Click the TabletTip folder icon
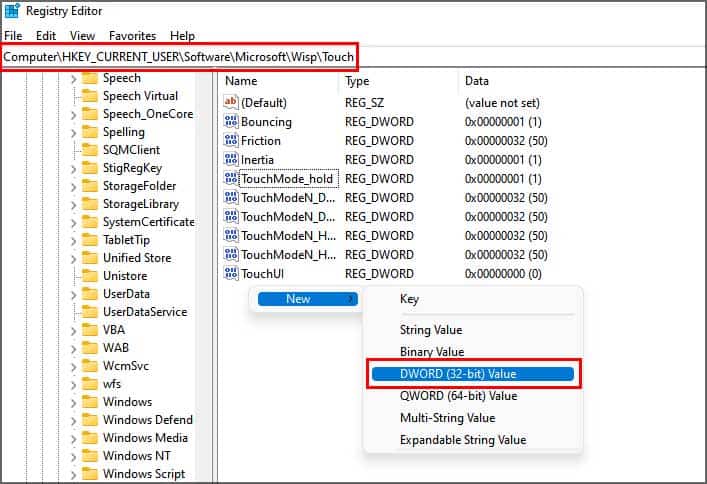Screen dimensions: 707x484 pos(90,240)
